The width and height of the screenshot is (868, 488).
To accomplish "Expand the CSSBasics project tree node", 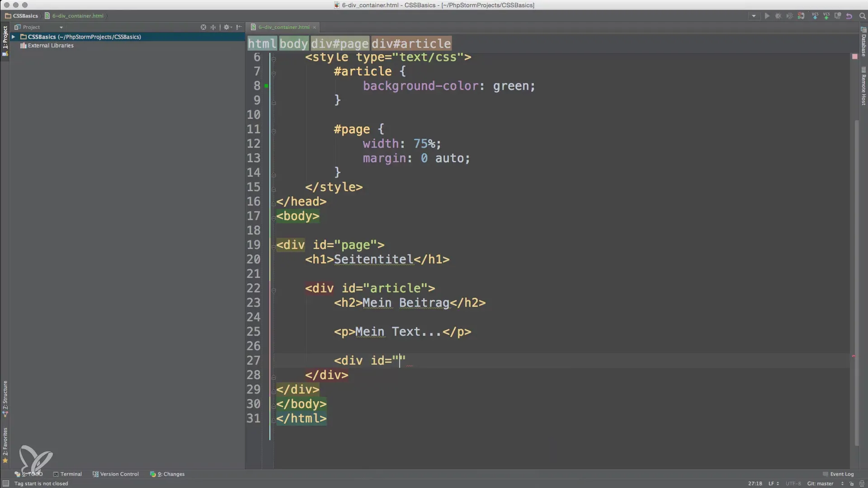I will pyautogui.click(x=14, y=37).
